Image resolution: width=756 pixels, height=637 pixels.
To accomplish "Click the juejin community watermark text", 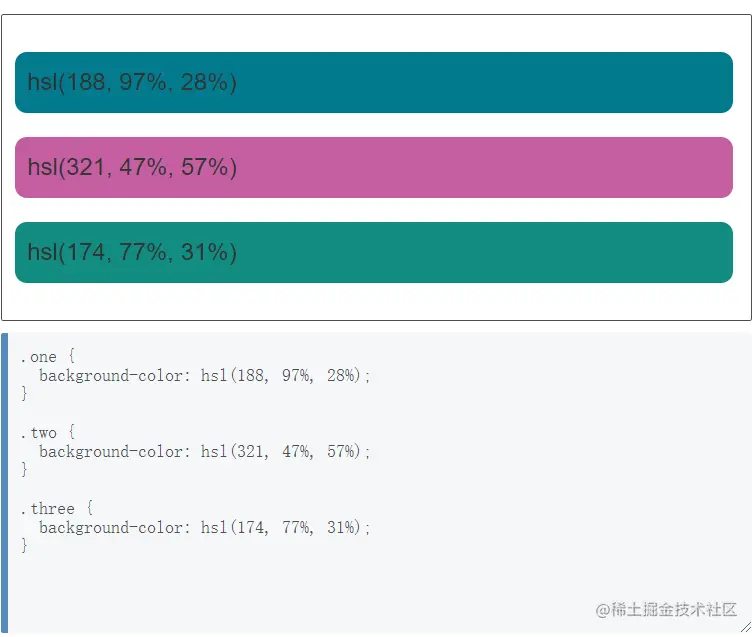I will point(666,609).
